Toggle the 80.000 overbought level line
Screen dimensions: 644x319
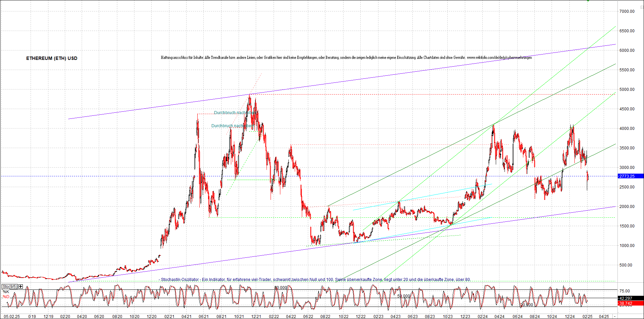281,288
